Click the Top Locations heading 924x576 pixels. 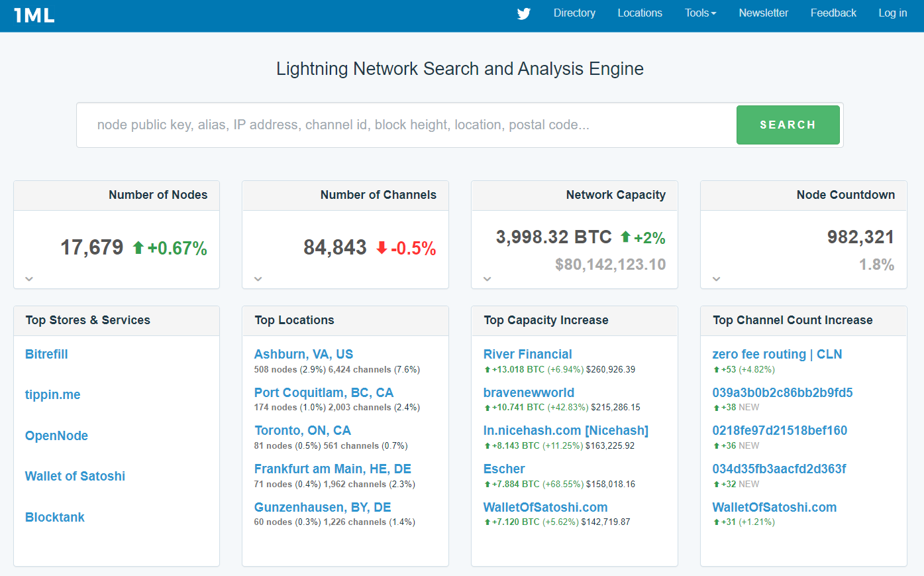pyautogui.click(x=294, y=320)
